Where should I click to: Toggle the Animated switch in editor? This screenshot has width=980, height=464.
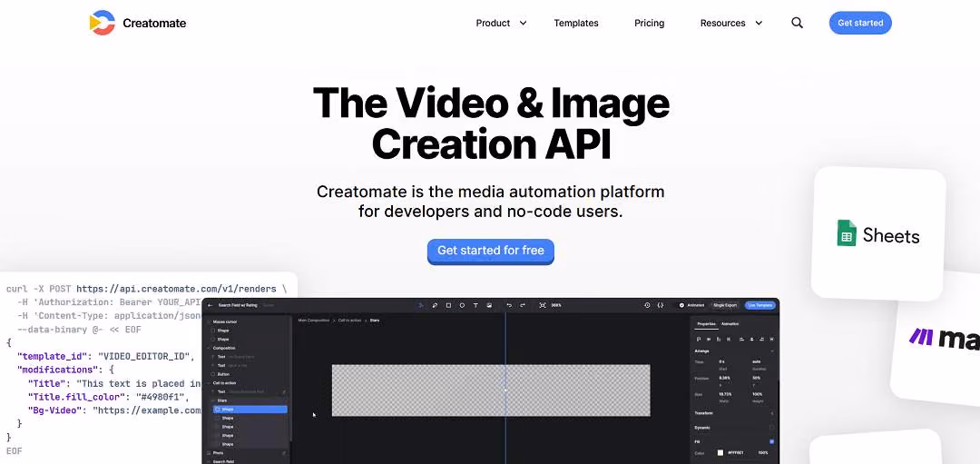(x=681, y=305)
